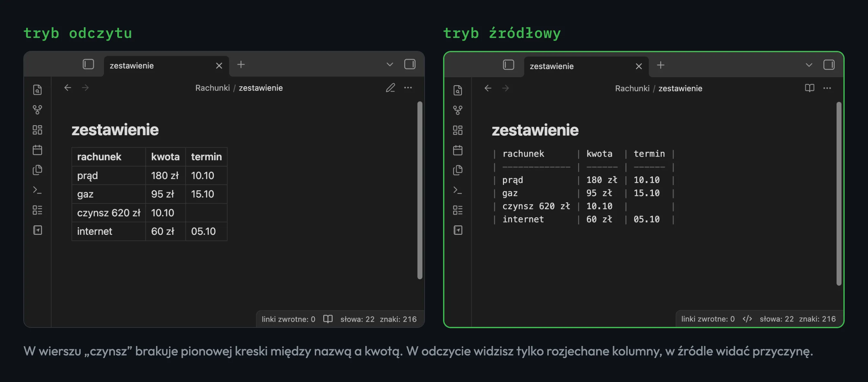This screenshot has height=382, width=868.
Task: Open daily note calendar icon, source-mode window
Action: pos(458,150)
